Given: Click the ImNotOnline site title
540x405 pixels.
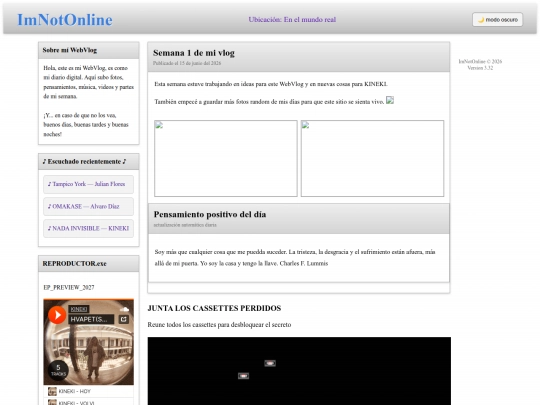Looking at the screenshot, I should click(65, 20).
